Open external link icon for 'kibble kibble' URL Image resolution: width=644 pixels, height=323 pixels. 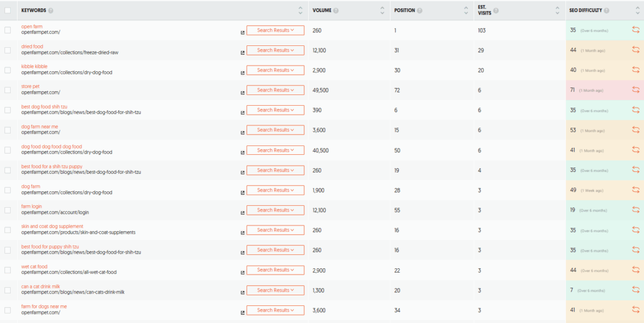click(242, 73)
